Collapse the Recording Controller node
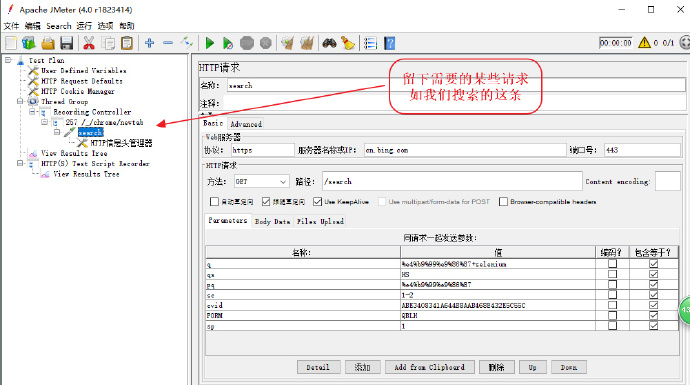 (x=32, y=112)
